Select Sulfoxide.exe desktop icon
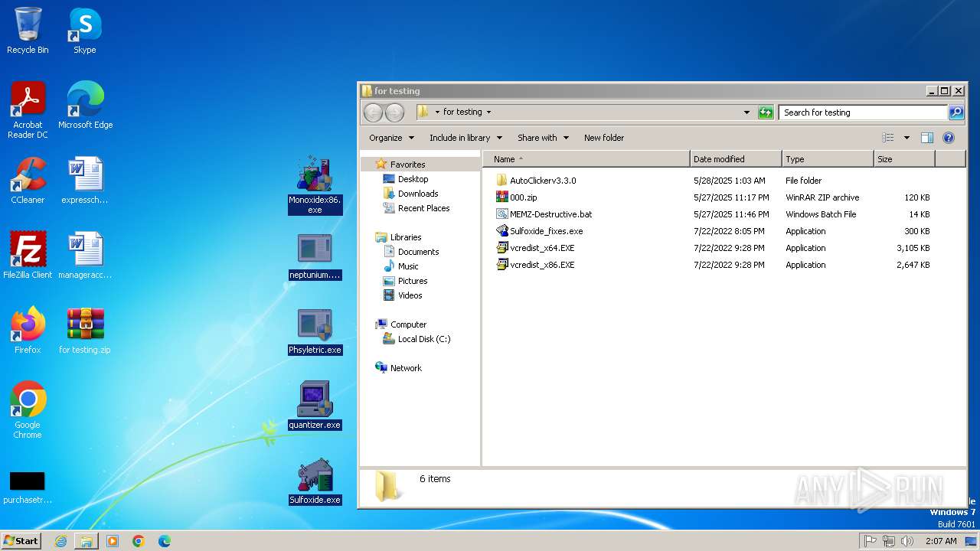This screenshot has width=980, height=551. pos(315,481)
